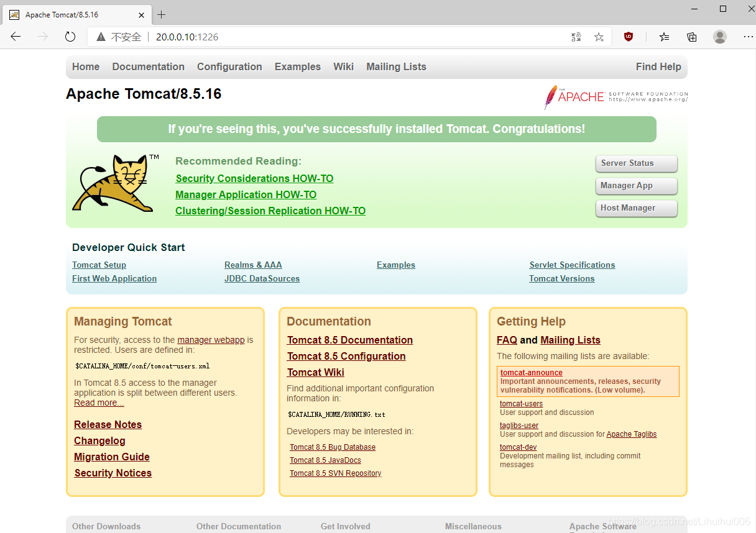Open the JDBC DataSources link
Image resolution: width=756 pixels, height=533 pixels.
click(262, 278)
